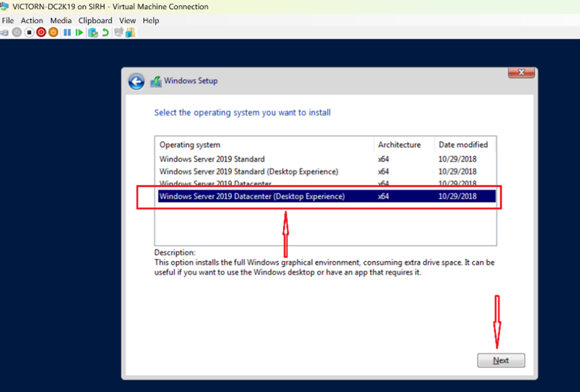Open the Help menu
Viewport: 580px width, 392px height.
pyautogui.click(x=151, y=21)
